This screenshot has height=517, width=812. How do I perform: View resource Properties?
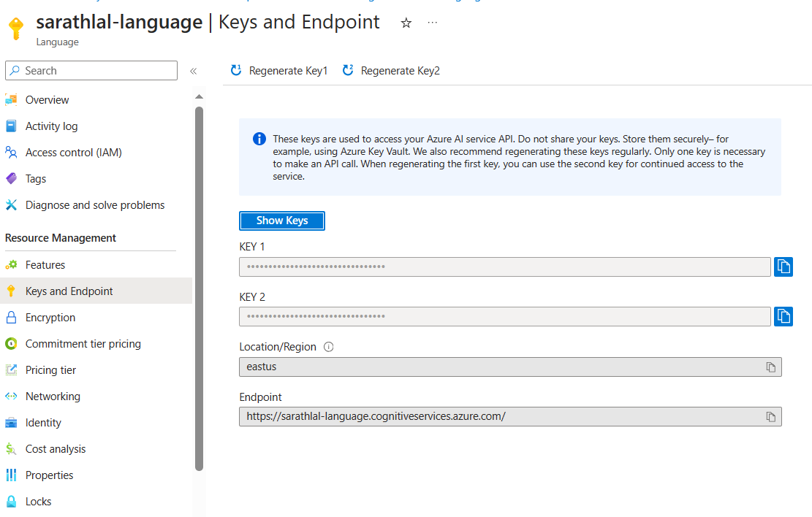point(50,475)
